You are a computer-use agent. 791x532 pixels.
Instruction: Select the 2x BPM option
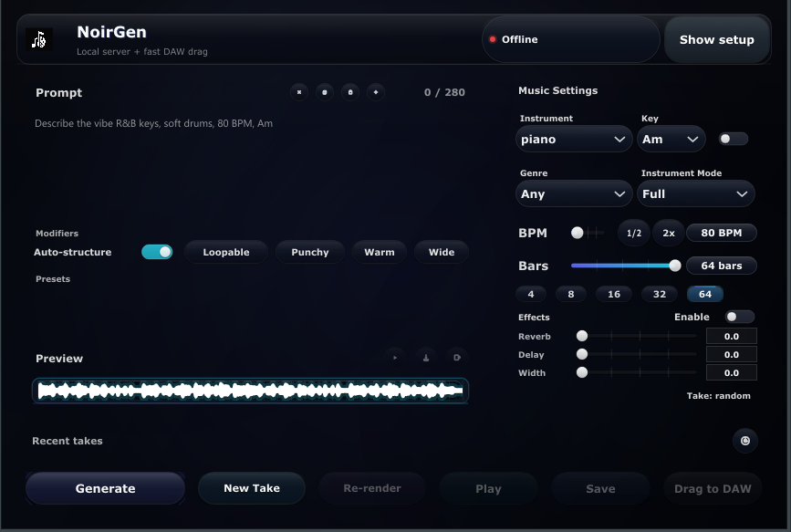coord(668,233)
